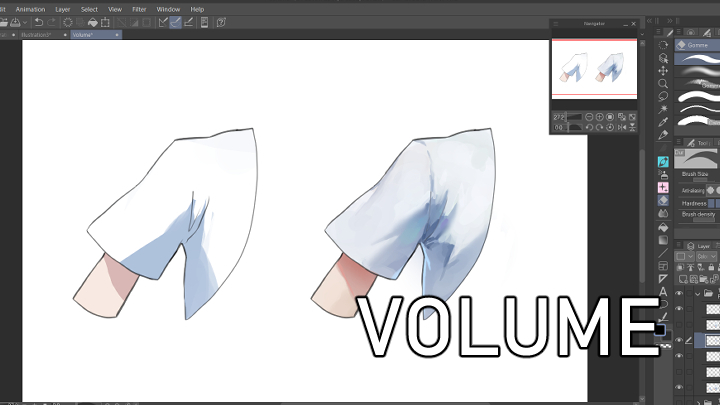Open the layer blending mode dropdown

tap(707, 256)
